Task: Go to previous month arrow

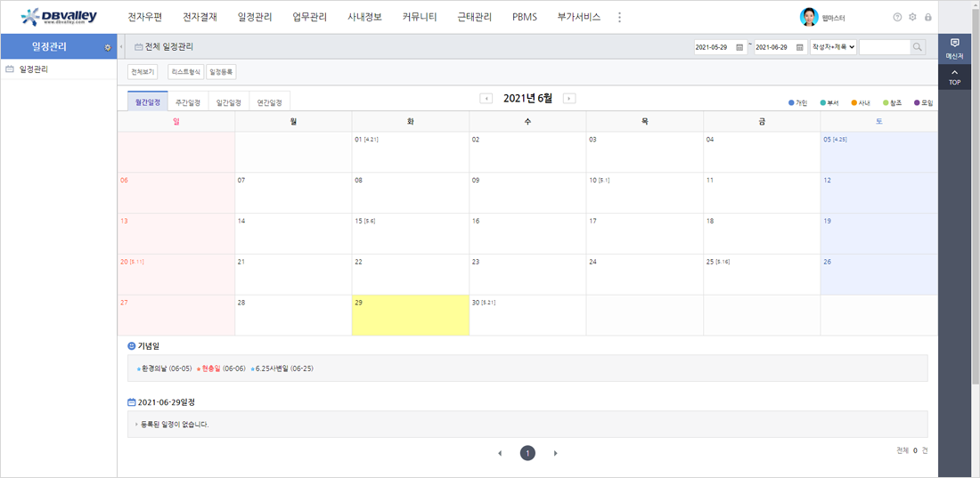Action: click(486, 98)
